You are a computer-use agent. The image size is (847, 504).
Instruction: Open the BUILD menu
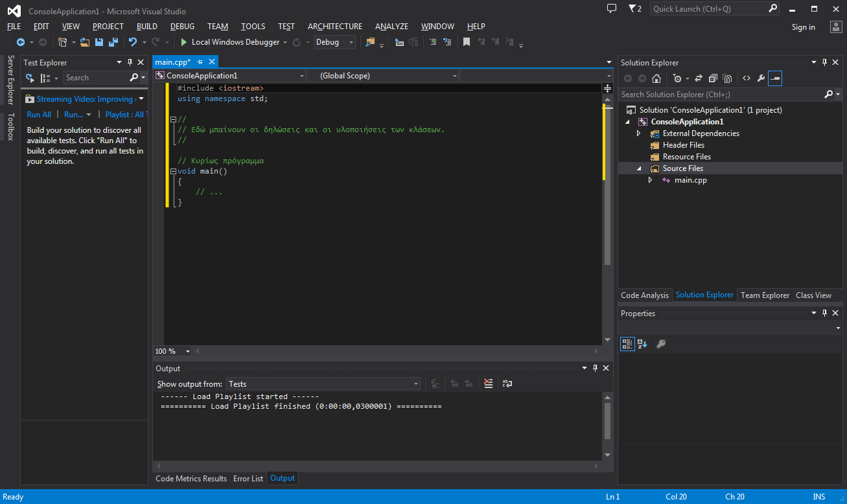coord(147,27)
